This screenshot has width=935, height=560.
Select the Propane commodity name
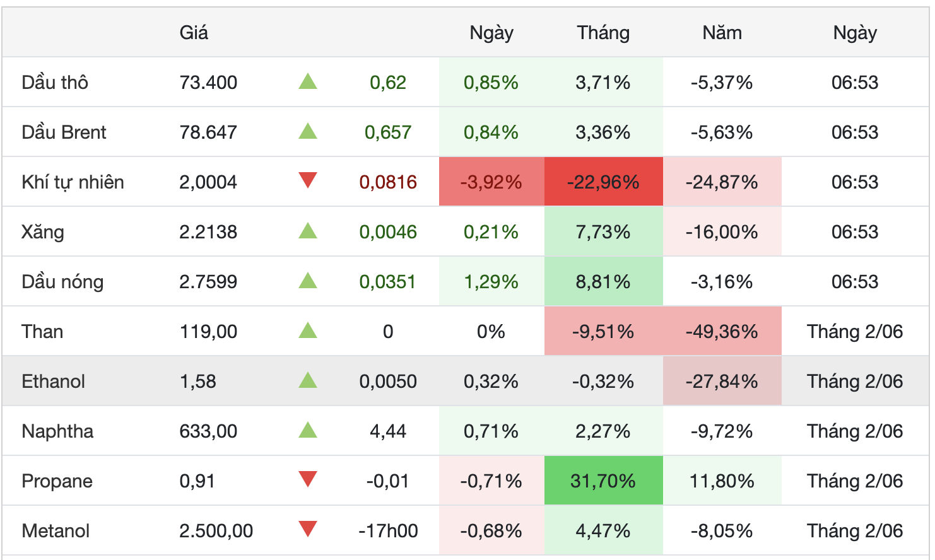(x=57, y=481)
